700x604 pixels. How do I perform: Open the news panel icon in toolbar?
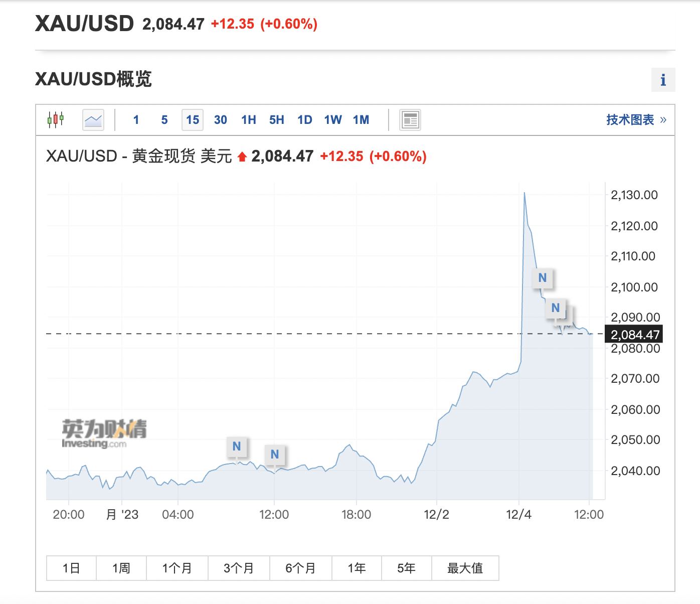click(410, 120)
